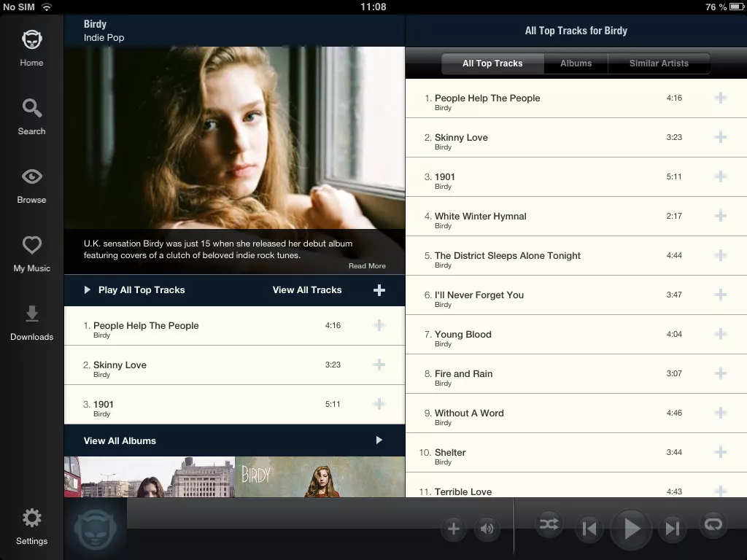Open Search from the sidebar
The image size is (747, 560).
31,116
